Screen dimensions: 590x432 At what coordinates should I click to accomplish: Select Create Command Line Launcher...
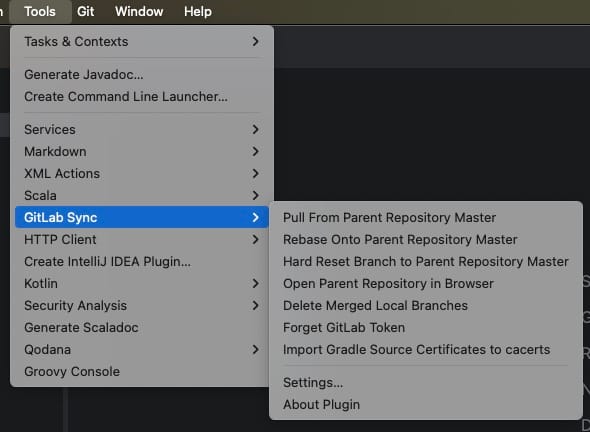(141, 97)
